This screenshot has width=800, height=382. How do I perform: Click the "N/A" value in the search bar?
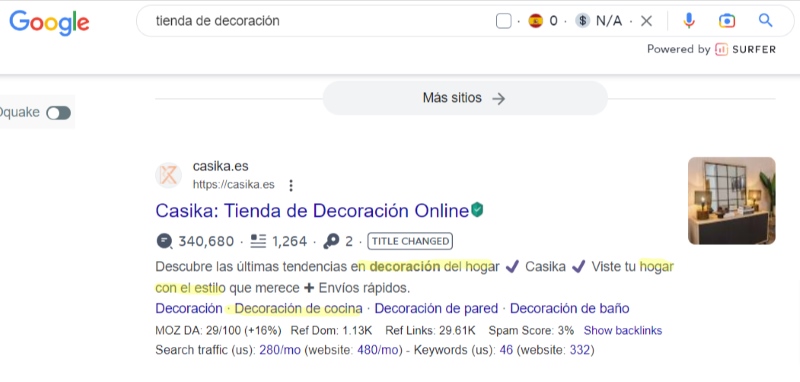point(609,21)
